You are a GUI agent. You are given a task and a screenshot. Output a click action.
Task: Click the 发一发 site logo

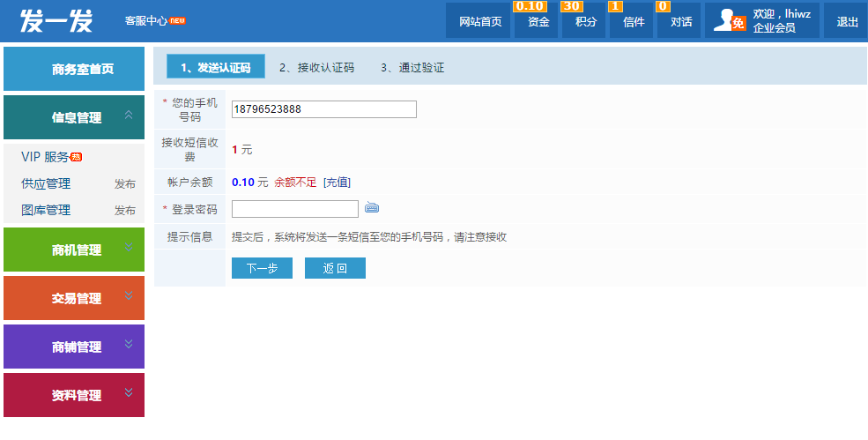(56, 20)
